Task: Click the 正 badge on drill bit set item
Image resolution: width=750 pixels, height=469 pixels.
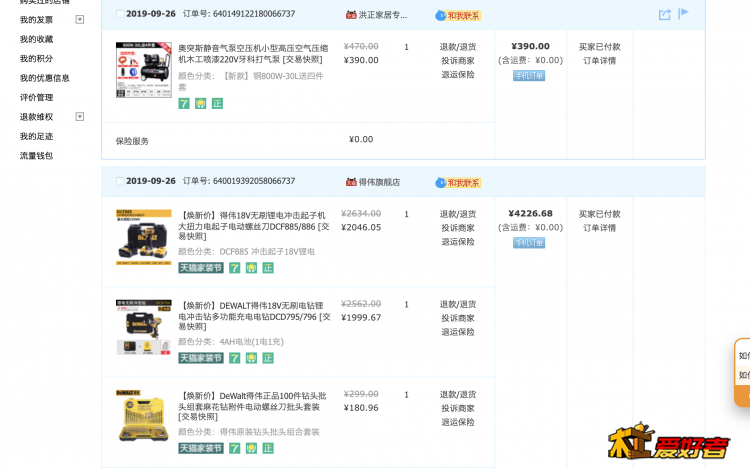Action: click(268, 448)
